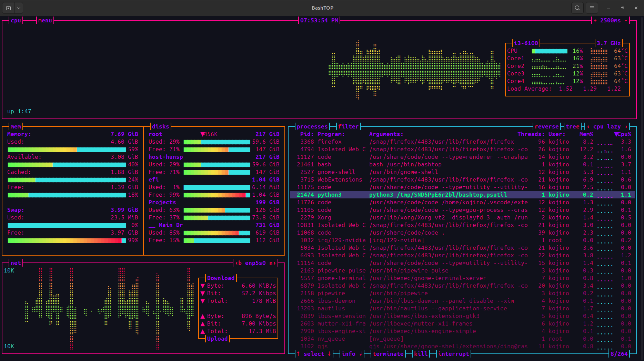Click the enp5s0 interface name
This screenshot has width=644, height=361.
[255, 263]
